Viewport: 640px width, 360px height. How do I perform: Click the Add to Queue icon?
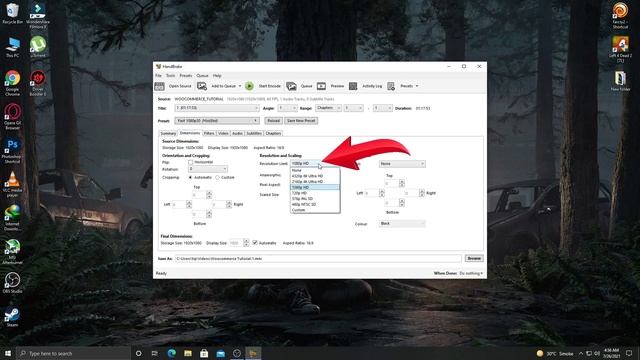coord(202,86)
